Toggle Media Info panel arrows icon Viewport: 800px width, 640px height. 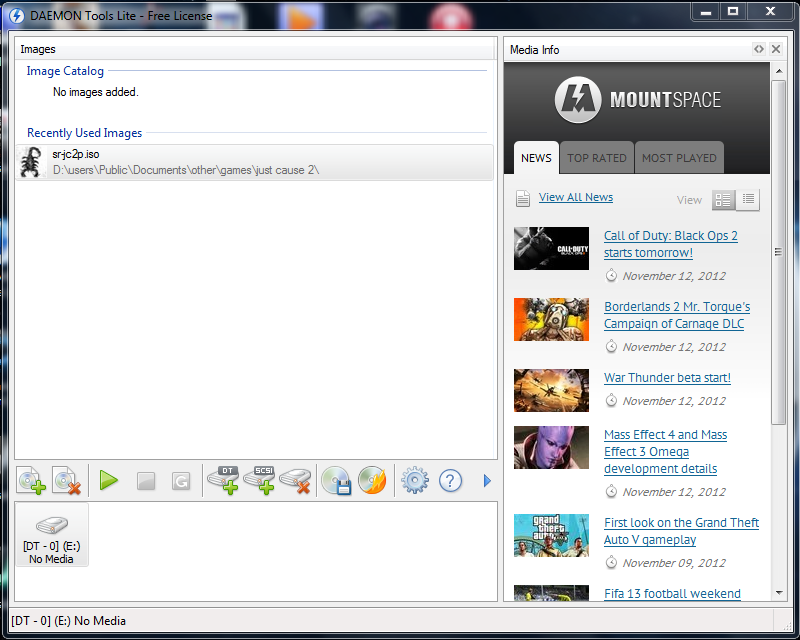click(x=759, y=49)
